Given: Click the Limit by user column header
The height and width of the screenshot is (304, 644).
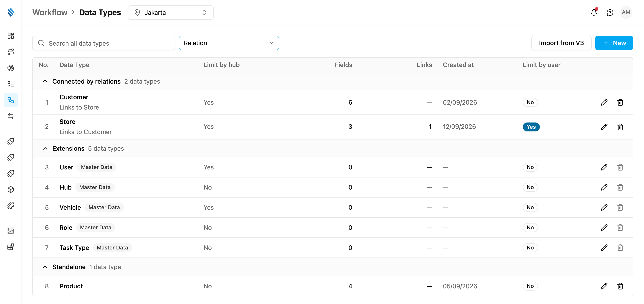Looking at the screenshot, I should click(x=541, y=65).
